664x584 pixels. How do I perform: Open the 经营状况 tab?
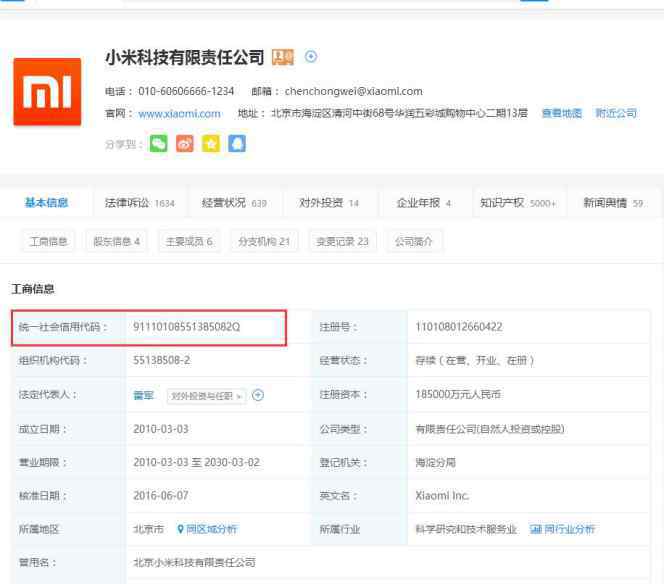(234, 203)
